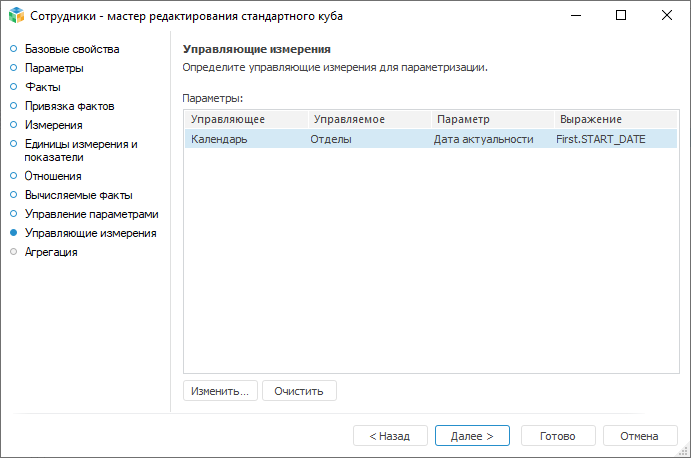Open the Измерения wizard page
The height and width of the screenshot is (458, 691).
53,125
